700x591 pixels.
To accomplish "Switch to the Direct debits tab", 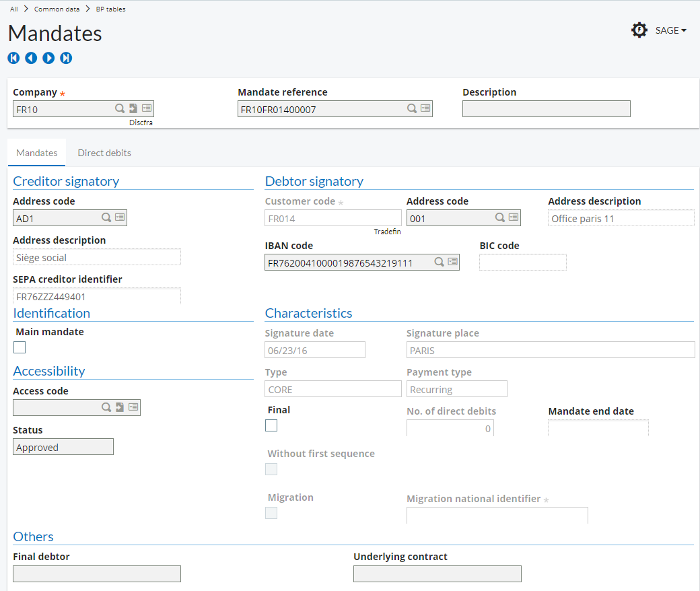I will coord(104,153).
